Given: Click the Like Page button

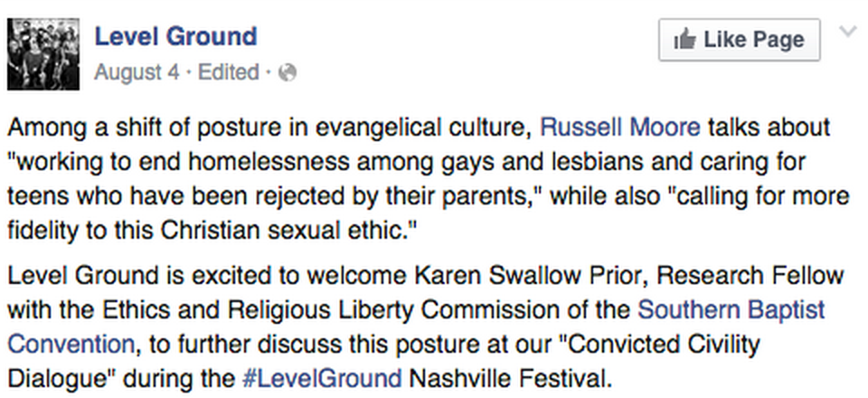Looking at the screenshot, I should click(739, 39).
